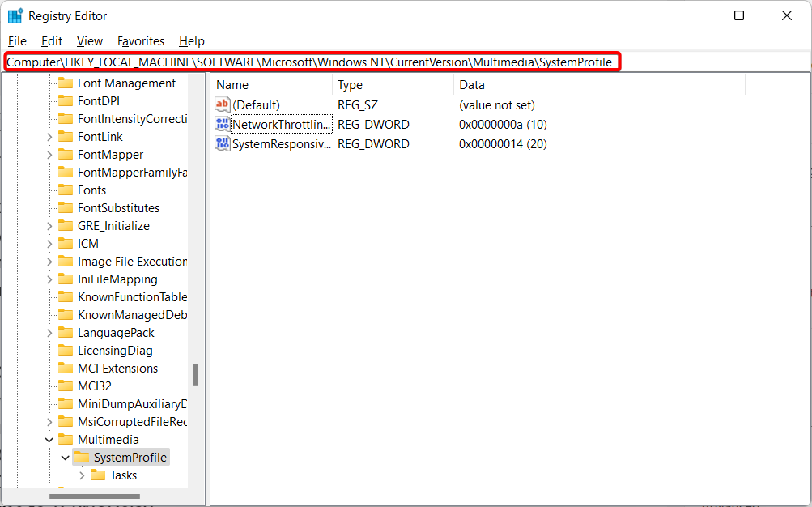Open the View menu

click(89, 40)
